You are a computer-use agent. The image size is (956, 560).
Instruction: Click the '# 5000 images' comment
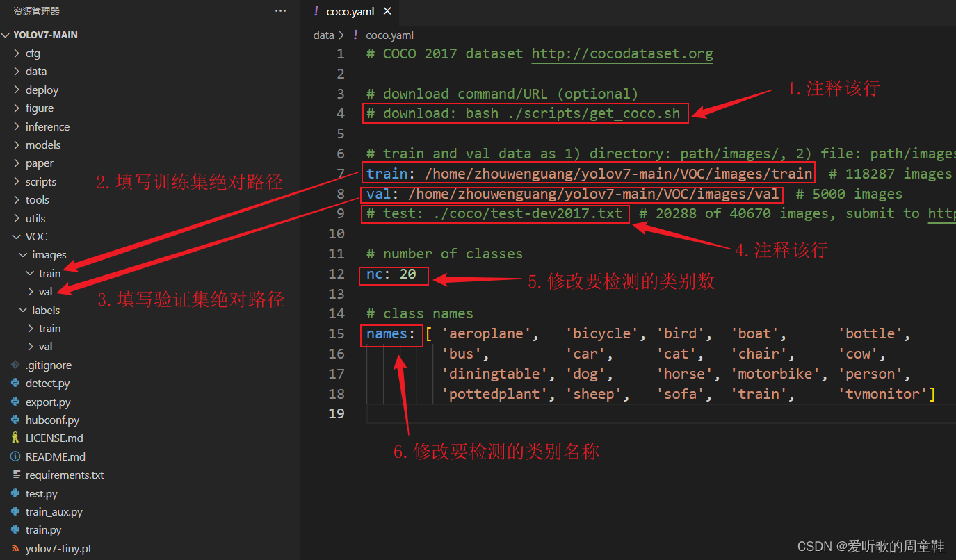[x=849, y=194]
